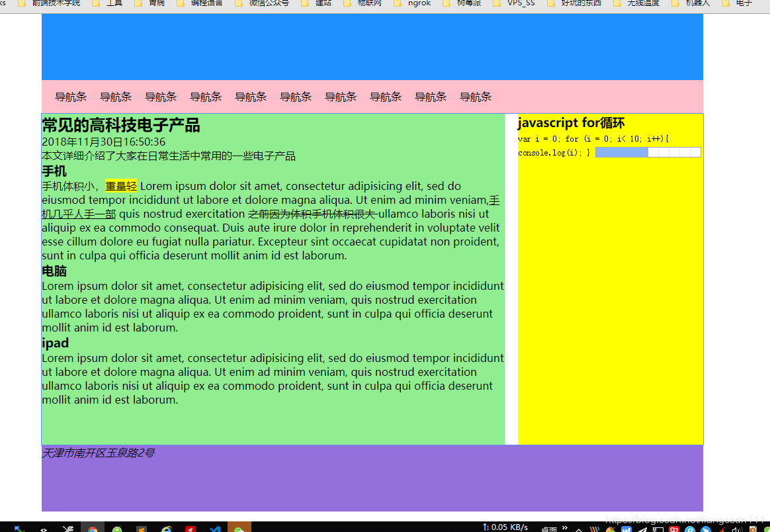Click the struck-through text 之前因为体积手机体积很大
770x532 pixels.
314,214
